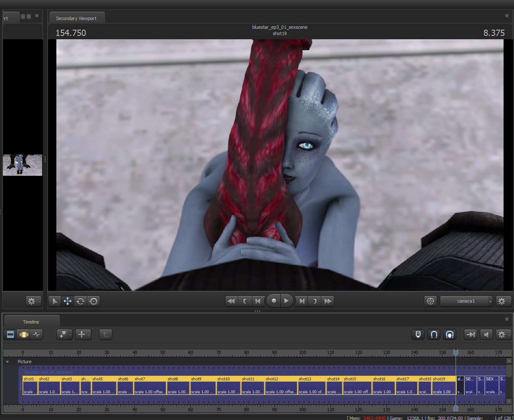This screenshot has width=514, height=420.
Task: Select the shot6 clip
Action: [125, 385]
